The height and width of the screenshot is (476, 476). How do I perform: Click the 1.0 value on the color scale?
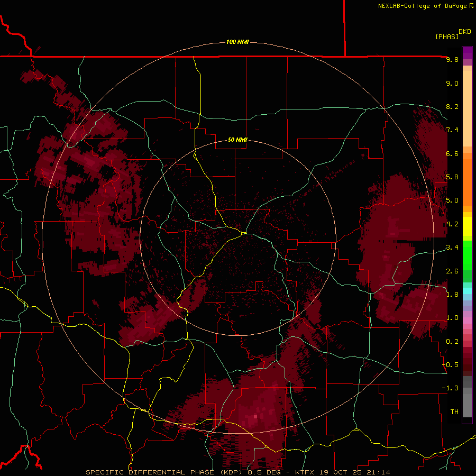click(x=452, y=318)
